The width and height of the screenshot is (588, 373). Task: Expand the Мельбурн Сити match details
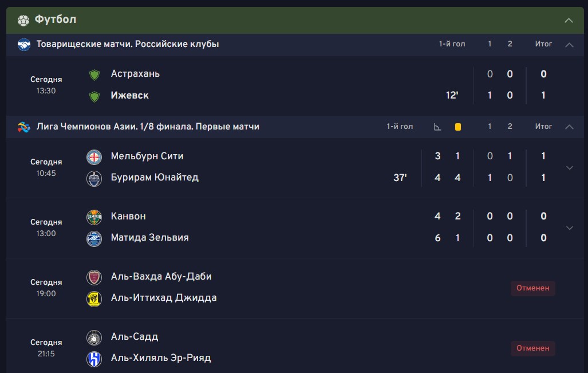569,167
